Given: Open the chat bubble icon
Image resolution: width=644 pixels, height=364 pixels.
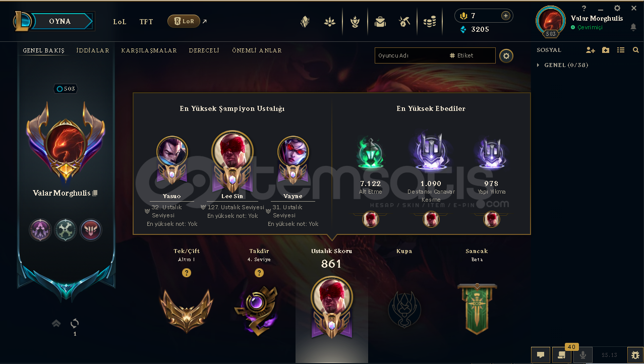Looking at the screenshot, I should coord(541,355).
